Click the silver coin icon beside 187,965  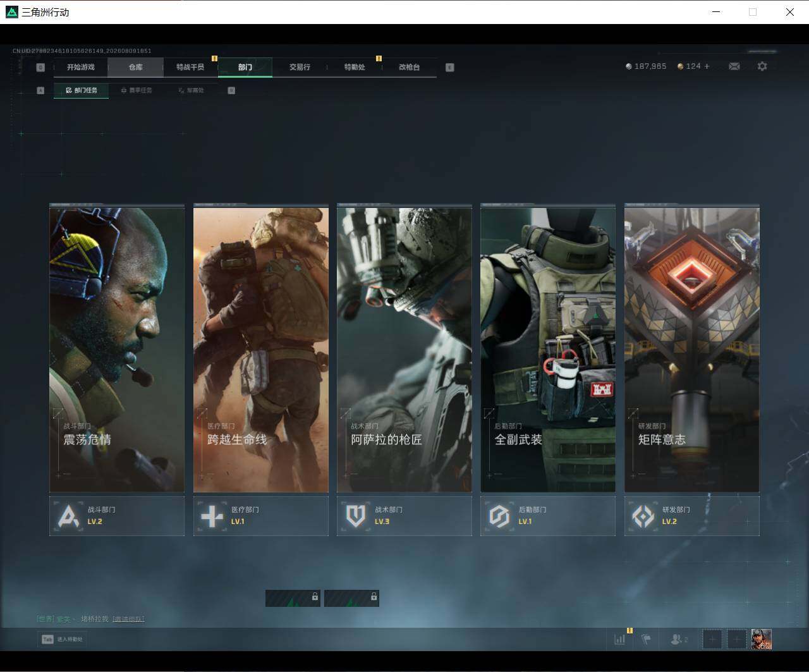[x=628, y=66]
